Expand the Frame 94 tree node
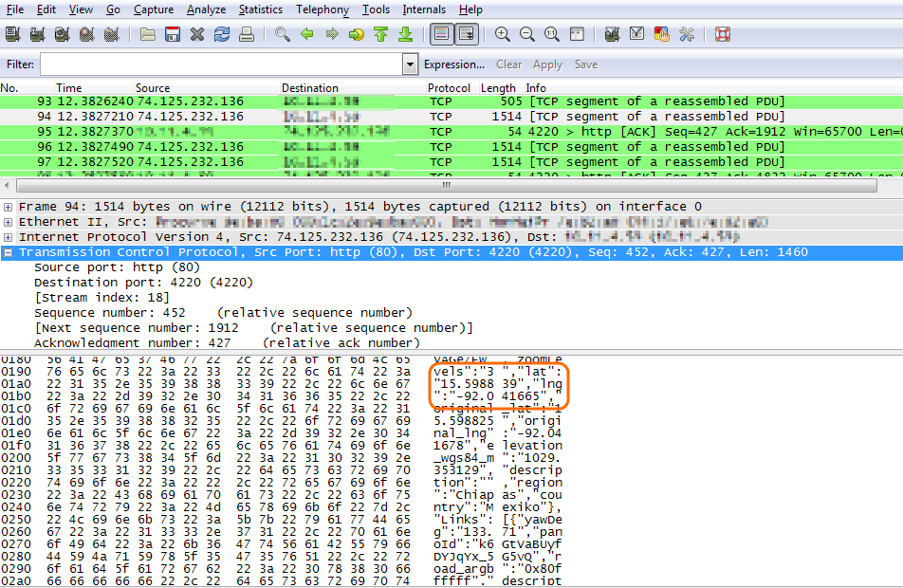 tap(9, 207)
